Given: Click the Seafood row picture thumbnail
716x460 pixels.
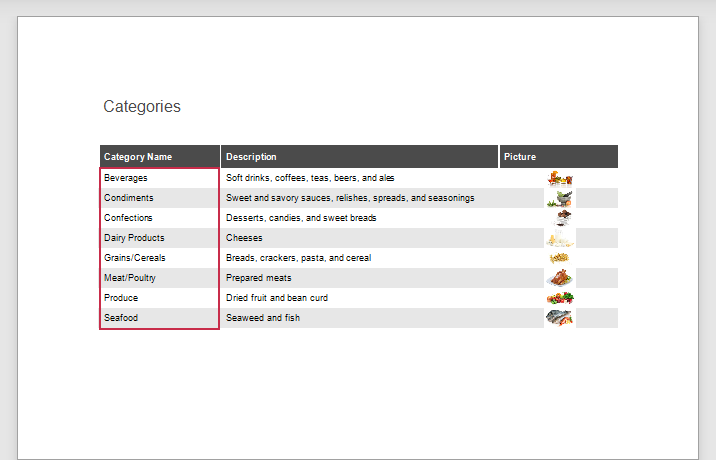Looking at the screenshot, I should point(560,318).
